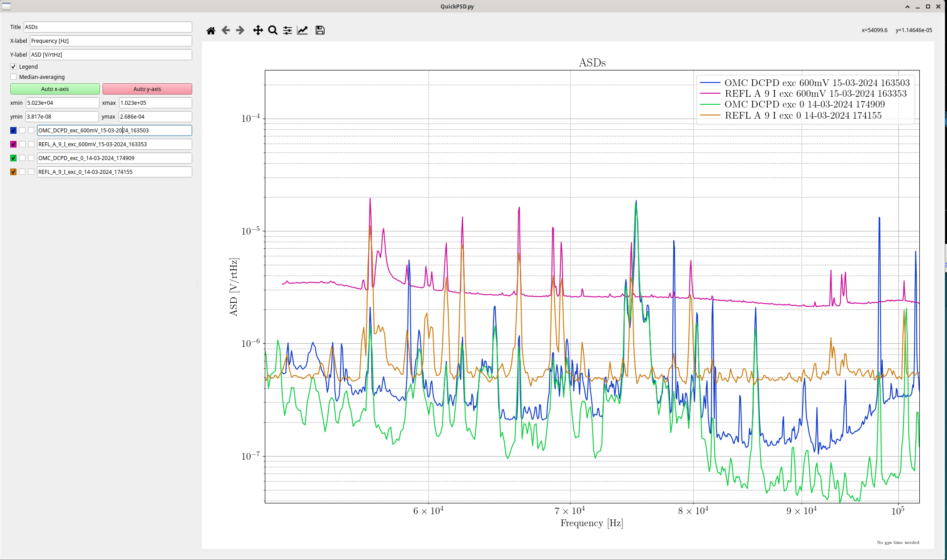This screenshot has height=560, width=947.
Task: Click the ymin value field
Action: tap(62, 116)
